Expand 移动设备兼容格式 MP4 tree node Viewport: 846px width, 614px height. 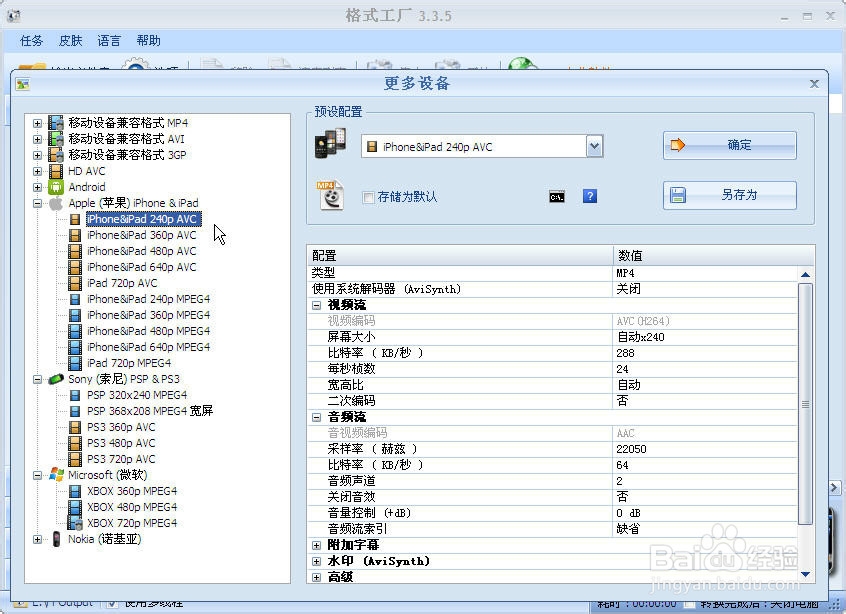point(37,123)
